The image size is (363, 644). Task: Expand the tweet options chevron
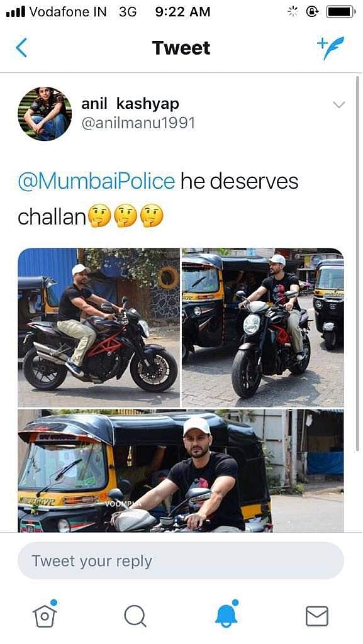point(338,105)
